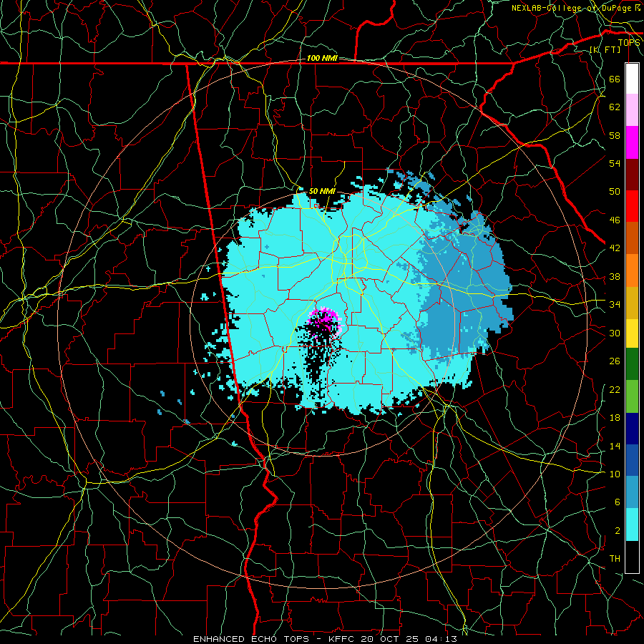Image resolution: width=644 pixels, height=644 pixels.
Task: Click the 'TOPS' legend heading
Action: (629, 43)
